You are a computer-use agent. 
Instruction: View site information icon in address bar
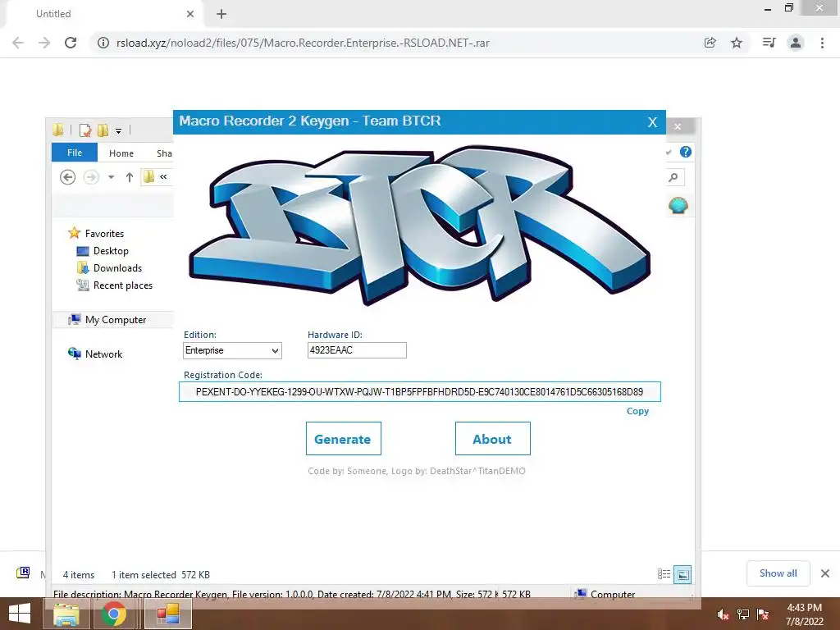click(x=103, y=43)
